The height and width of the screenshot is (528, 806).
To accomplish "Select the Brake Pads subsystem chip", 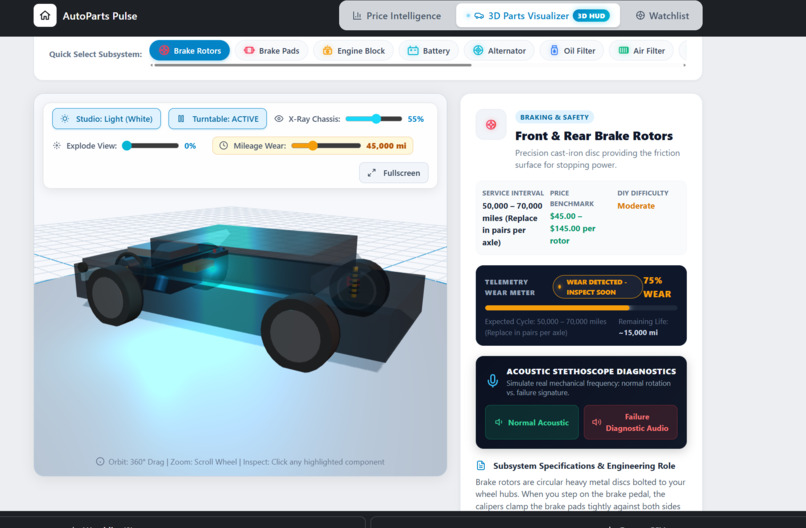I will (x=271, y=50).
